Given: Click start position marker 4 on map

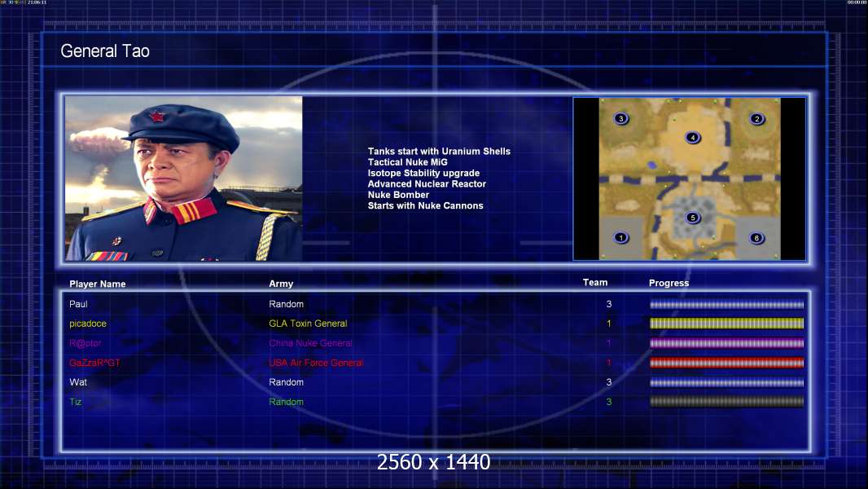Looking at the screenshot, I should 692,138.
